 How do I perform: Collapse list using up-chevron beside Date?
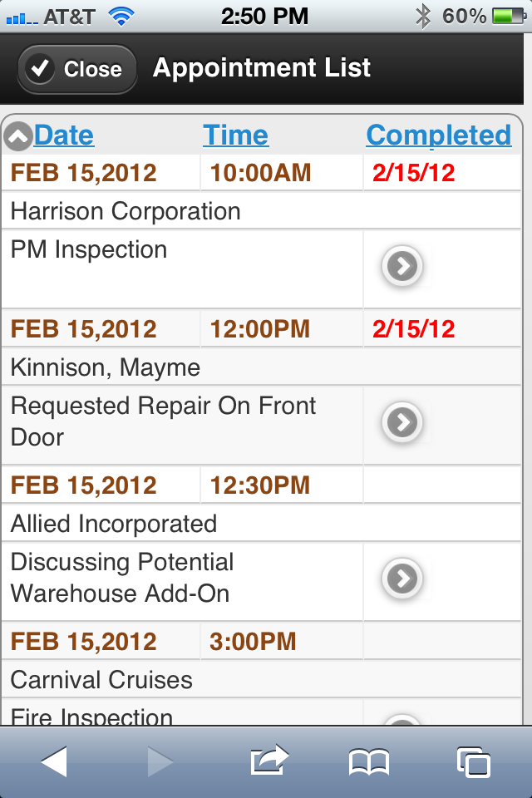(x=18, y=136)
